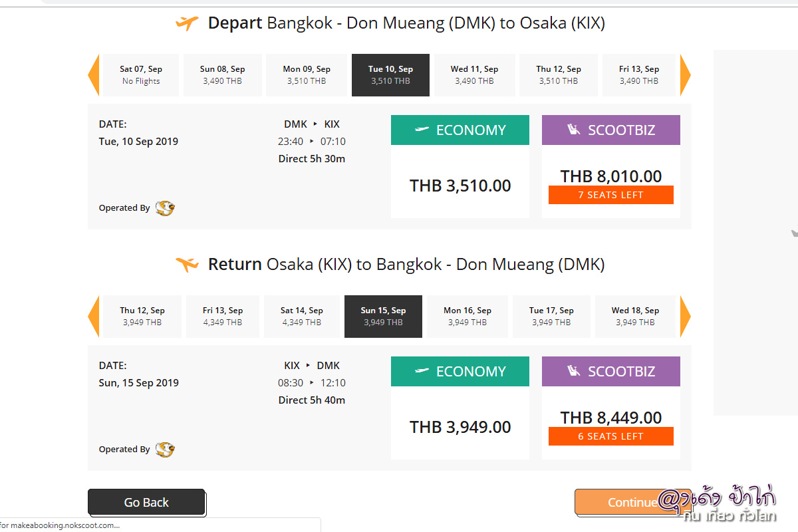Choose Fri 13, Sep return date tab
This screenshot has width=798, height=532.
pyautogui.click(x=223, y=317)
